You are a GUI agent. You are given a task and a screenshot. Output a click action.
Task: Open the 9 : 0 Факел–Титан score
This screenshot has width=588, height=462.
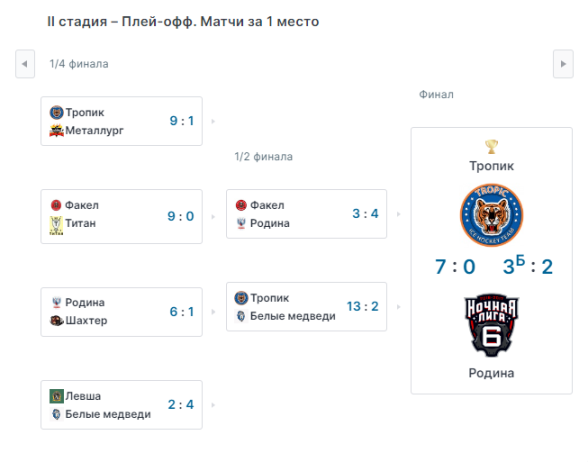pos(181,216)
